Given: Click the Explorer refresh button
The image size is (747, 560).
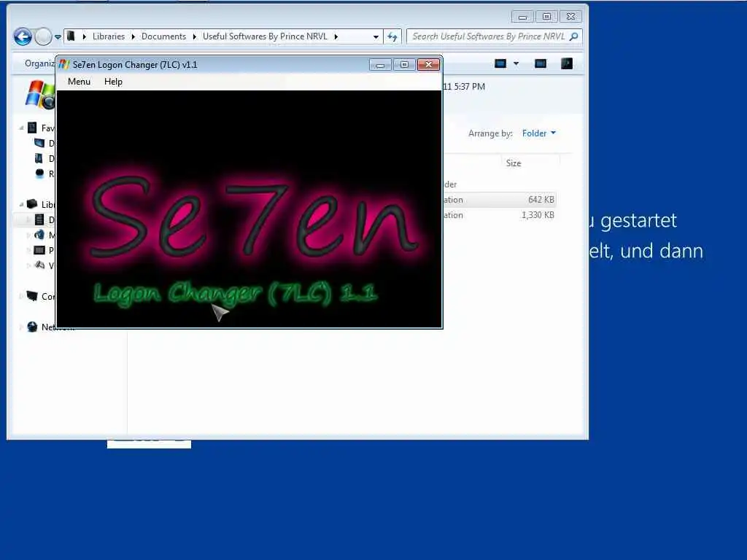Looking at the screenshot, I should (392, 36).
